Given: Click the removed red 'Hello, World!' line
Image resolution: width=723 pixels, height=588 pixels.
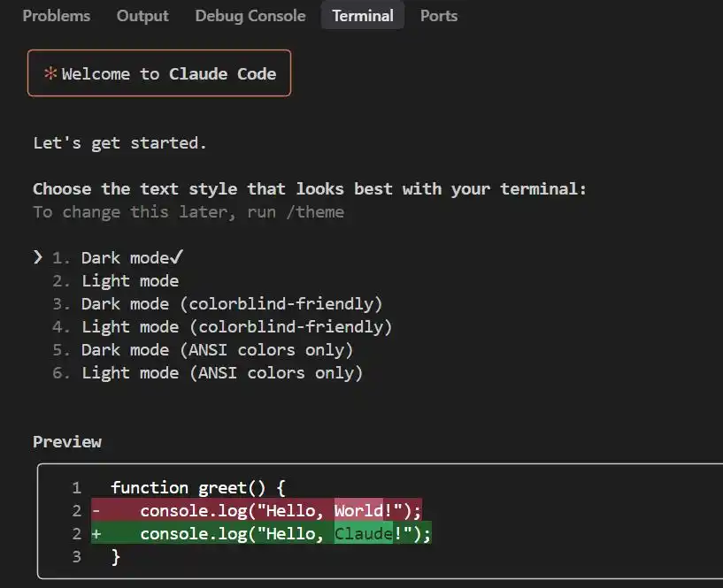Looking at the screenshot, I should pyautogui.click(x=257, y=510).
